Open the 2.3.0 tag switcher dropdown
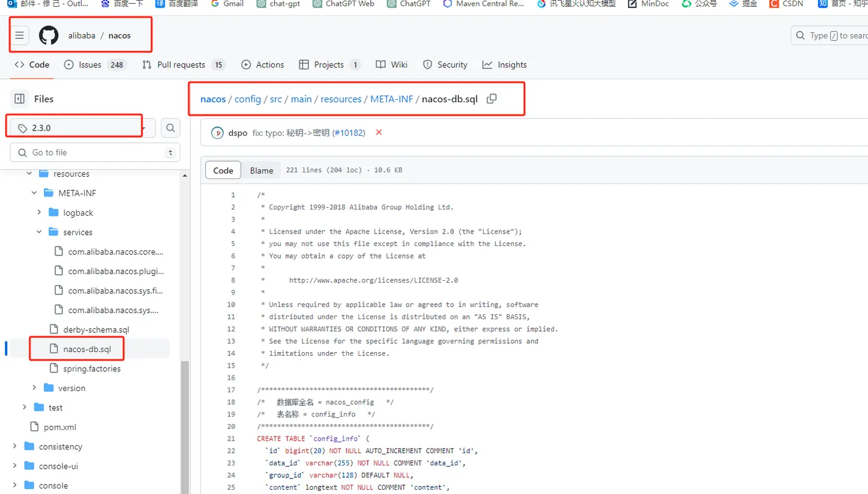This screenshot has width=868, height=494. click(82, 128)
